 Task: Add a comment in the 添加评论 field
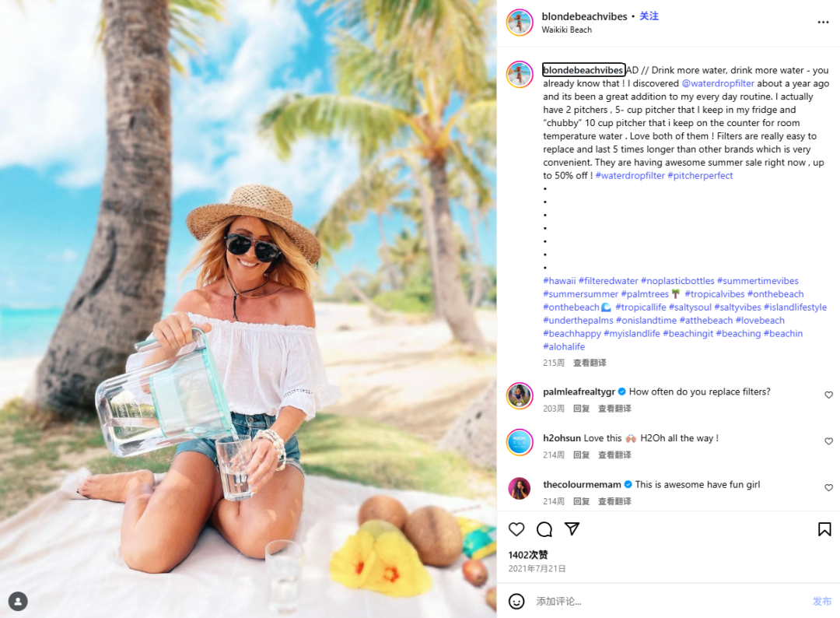[x=670, y=602]
